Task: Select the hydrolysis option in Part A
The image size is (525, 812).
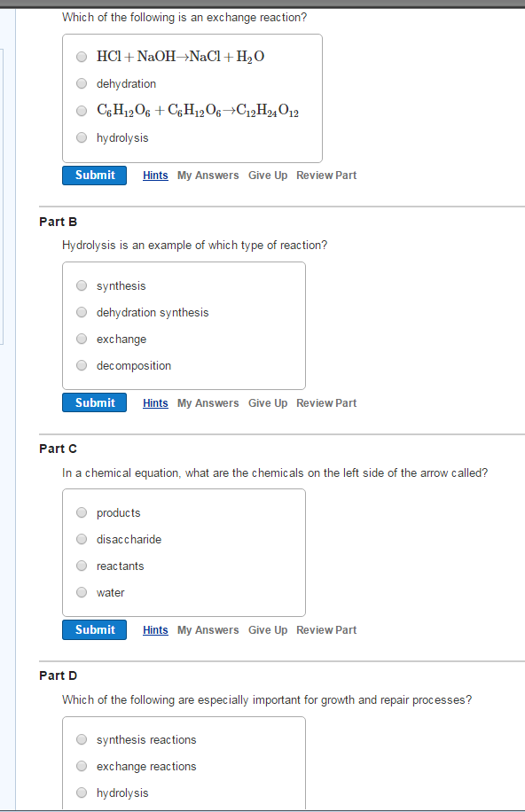Action: click(82, 137)
